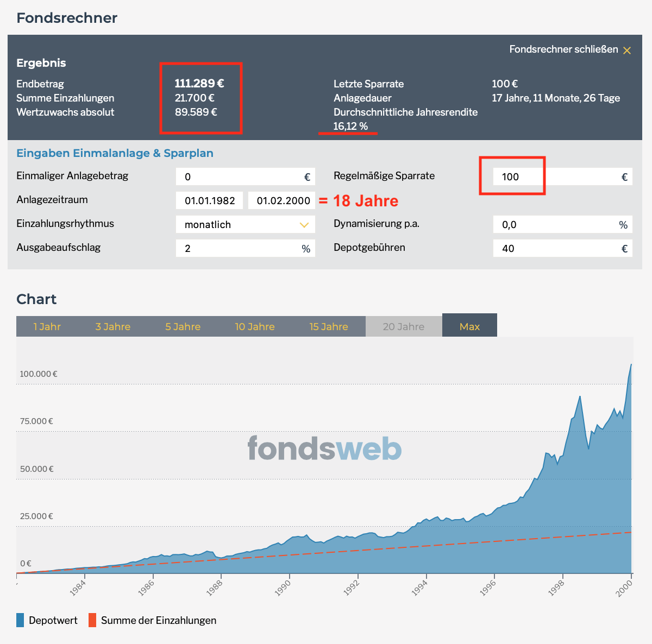Screen dimensions: 652x644
Task: Click the end date field 01.02.2000
Action: (282, 200)
